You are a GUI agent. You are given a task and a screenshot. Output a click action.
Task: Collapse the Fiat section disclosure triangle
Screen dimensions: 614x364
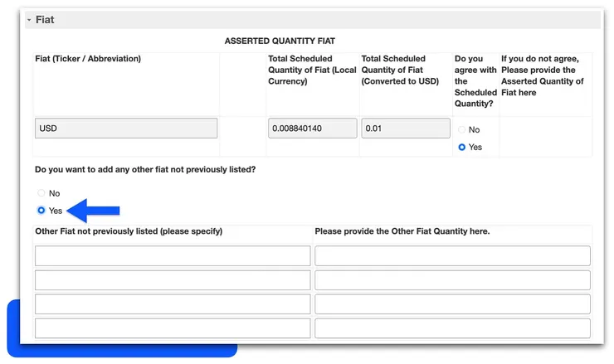tap(29, 20)
